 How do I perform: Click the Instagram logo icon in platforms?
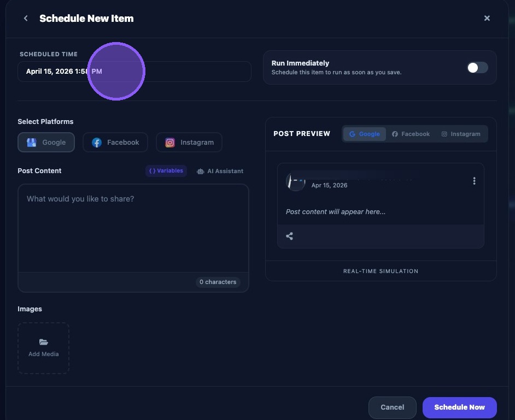tap(170, 143)
